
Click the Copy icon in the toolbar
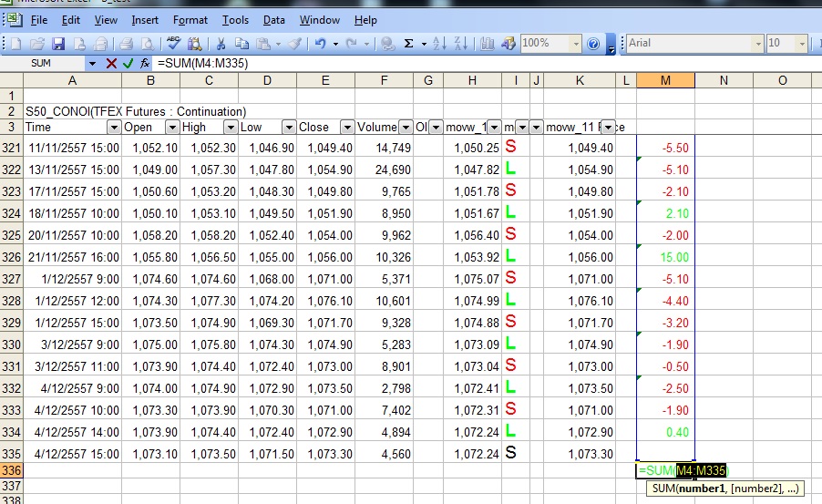241,44
